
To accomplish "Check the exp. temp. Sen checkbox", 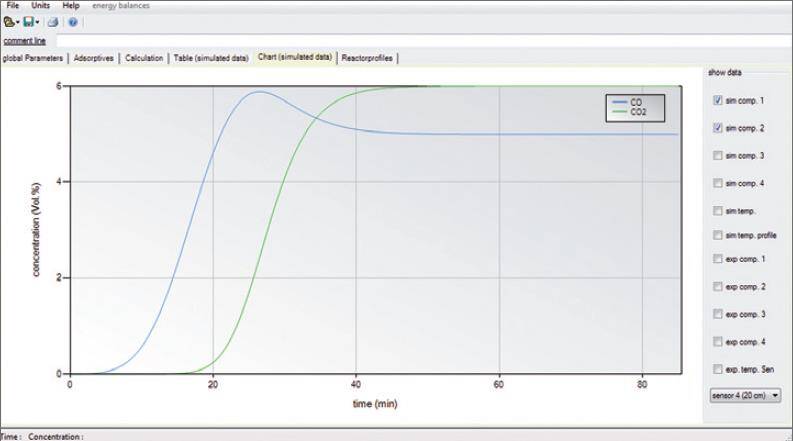I will [718, 369].
